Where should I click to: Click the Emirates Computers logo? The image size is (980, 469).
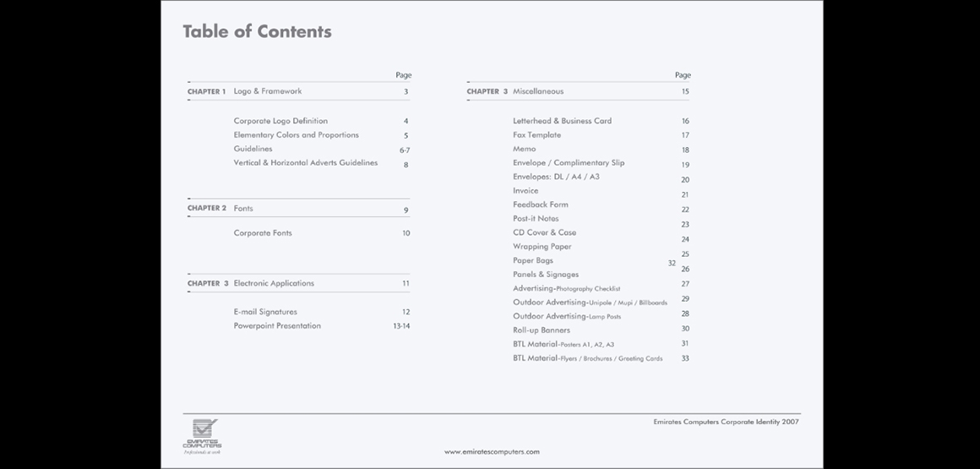203,435
